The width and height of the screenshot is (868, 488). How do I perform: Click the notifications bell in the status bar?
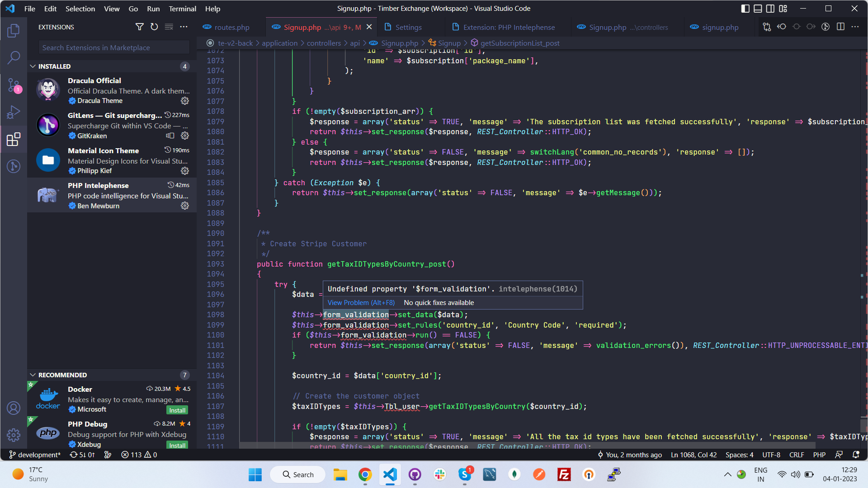pyautogui.click(x=857, y=455)
